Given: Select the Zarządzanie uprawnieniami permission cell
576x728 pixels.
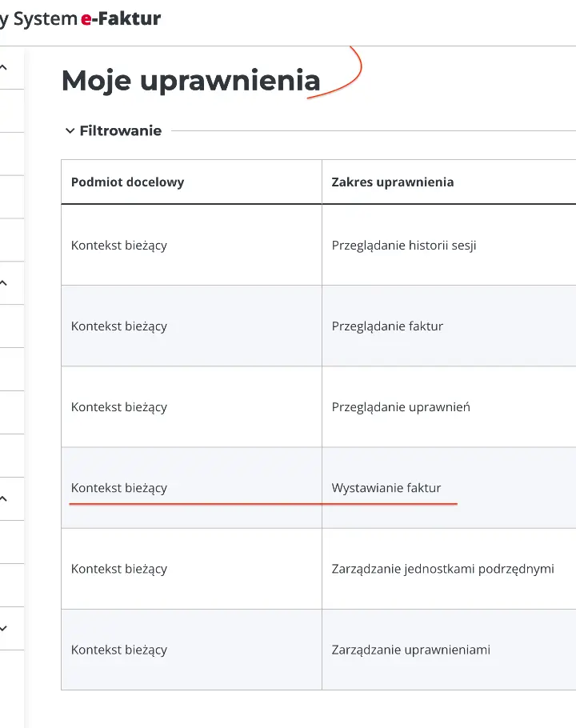Looking at the screenshot, I should pyautogui.click(x=410, y=650).
